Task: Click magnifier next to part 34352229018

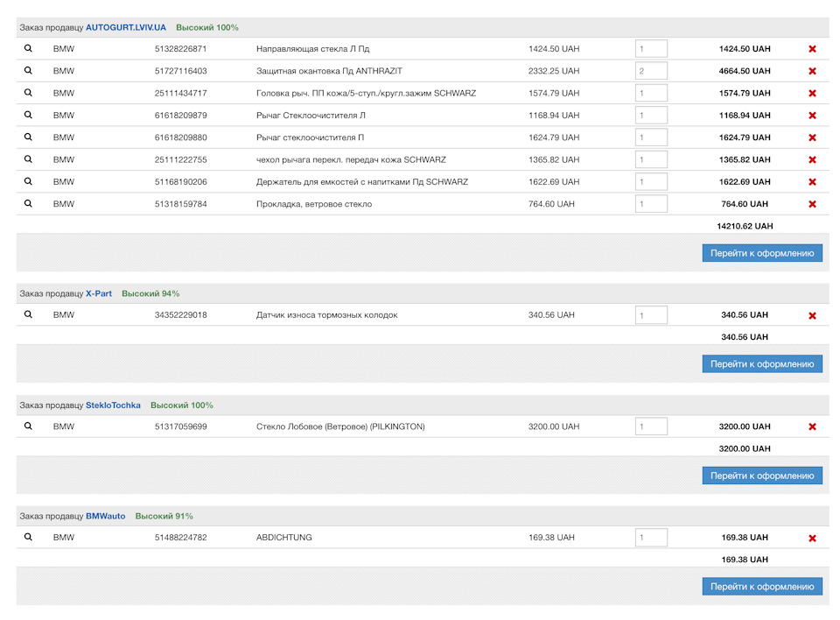Action: click(28, 314)
